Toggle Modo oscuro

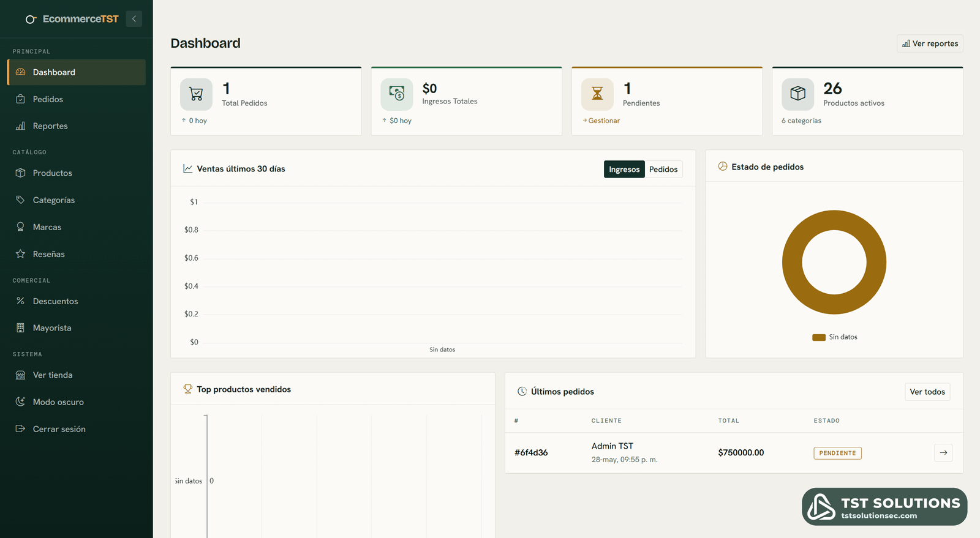(x=77, y=402)
